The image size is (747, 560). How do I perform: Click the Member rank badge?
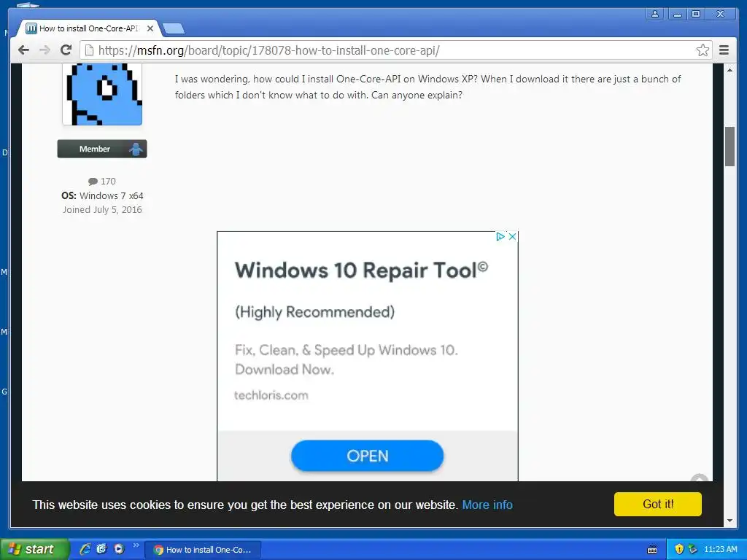point(102,149)
